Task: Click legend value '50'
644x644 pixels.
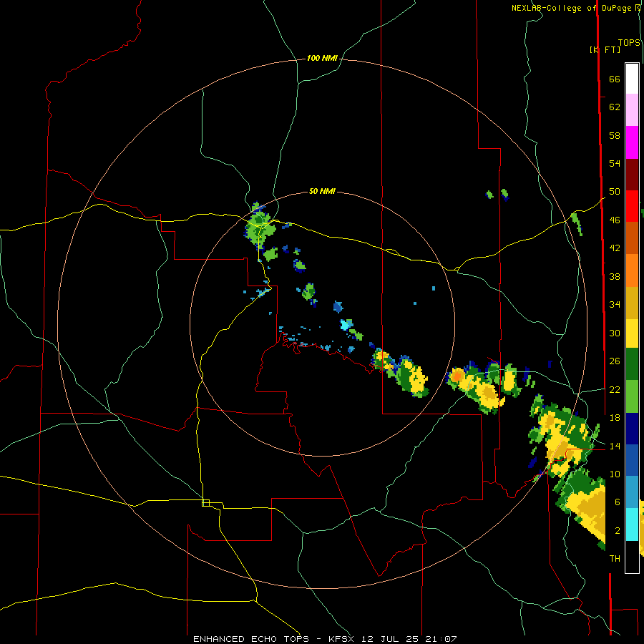Action: tap(615, 192)
